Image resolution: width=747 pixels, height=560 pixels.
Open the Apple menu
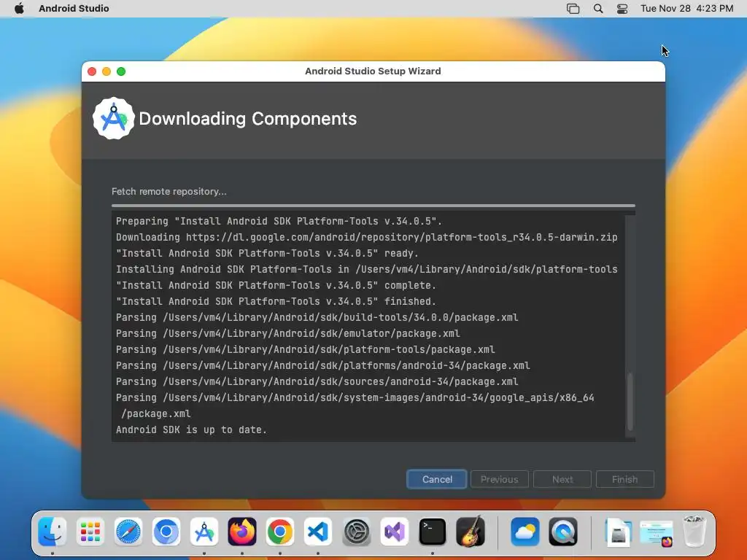(x=19, y=8)
